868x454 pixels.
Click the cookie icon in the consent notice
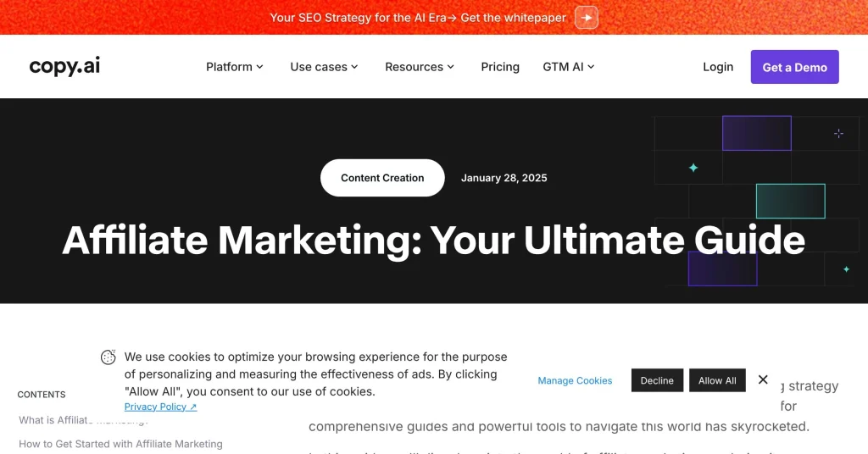[x=108, y=357]
